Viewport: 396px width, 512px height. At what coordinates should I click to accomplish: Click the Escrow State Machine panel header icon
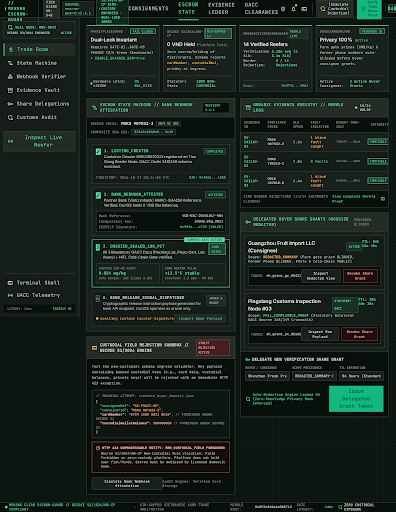coord(94,107)
